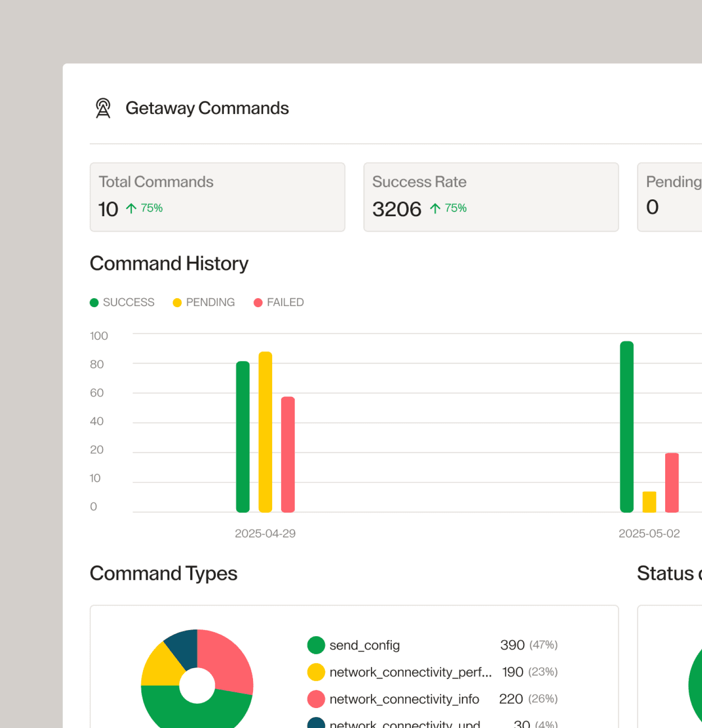Select the green success bar for 2025-04-29

click(x=243, y=437)
